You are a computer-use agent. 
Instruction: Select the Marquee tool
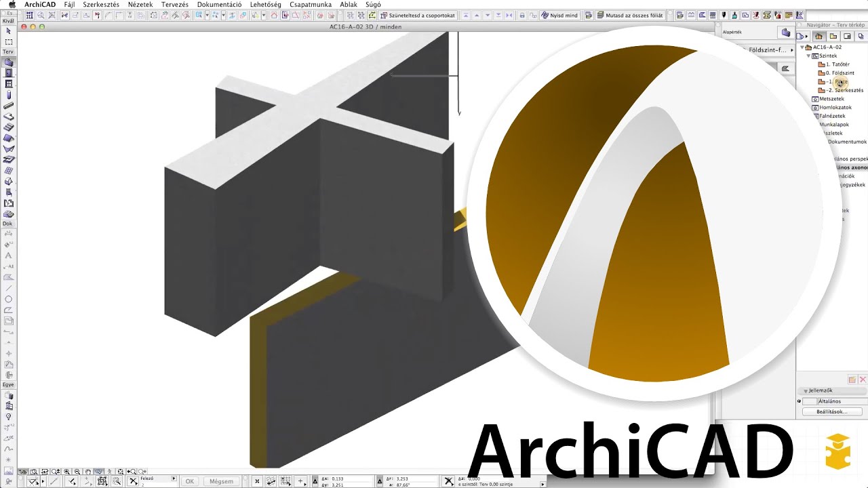tap(9, 42)
